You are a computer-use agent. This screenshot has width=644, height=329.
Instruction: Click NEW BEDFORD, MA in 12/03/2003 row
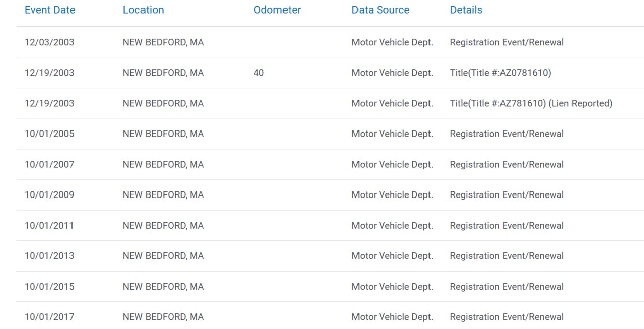coord(164,42)
